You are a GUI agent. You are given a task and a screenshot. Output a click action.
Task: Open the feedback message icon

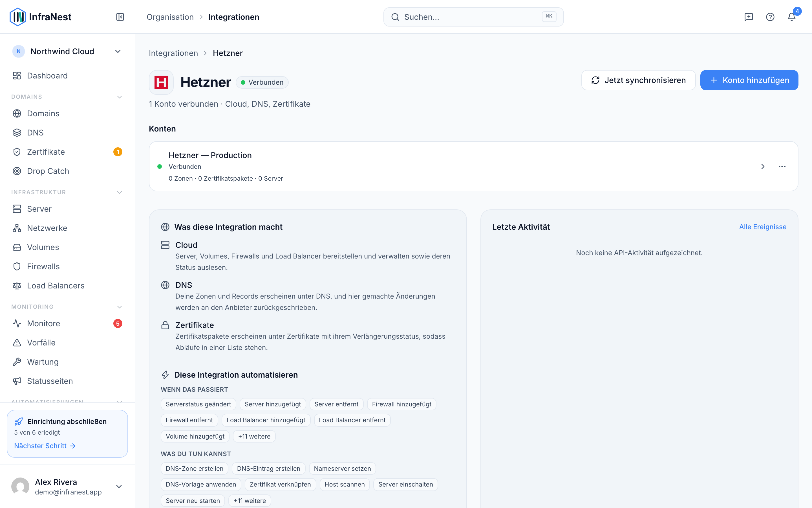click(x=749, y=17)
